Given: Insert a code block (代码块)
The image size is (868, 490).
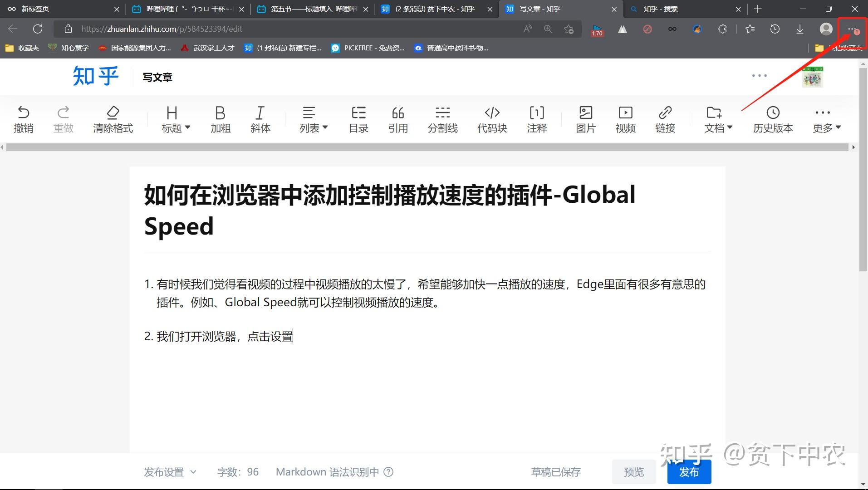Looking at the screenshot, I should coord(492,119).
